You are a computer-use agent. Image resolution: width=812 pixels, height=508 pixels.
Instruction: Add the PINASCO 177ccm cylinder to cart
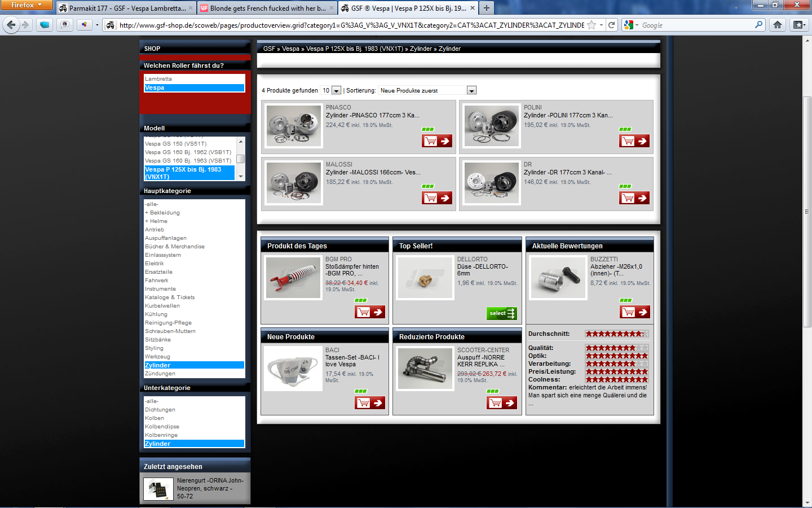point(437,141)
